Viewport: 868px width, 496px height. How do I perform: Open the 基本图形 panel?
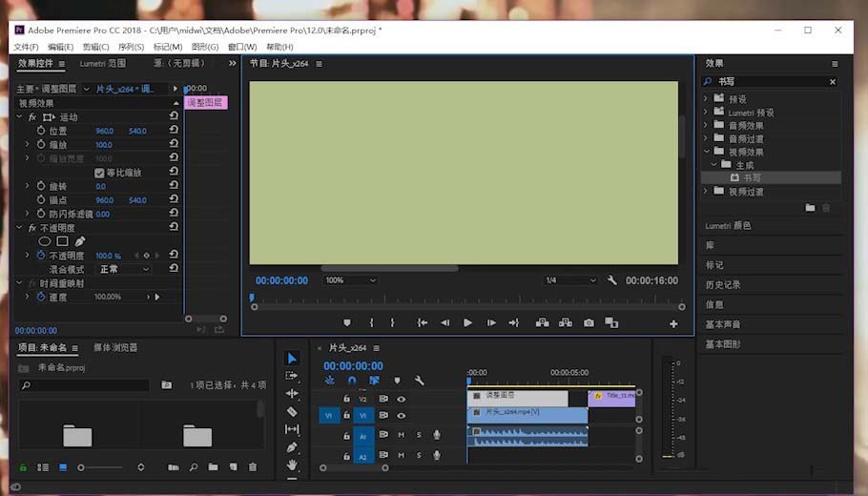click(722, 344)
